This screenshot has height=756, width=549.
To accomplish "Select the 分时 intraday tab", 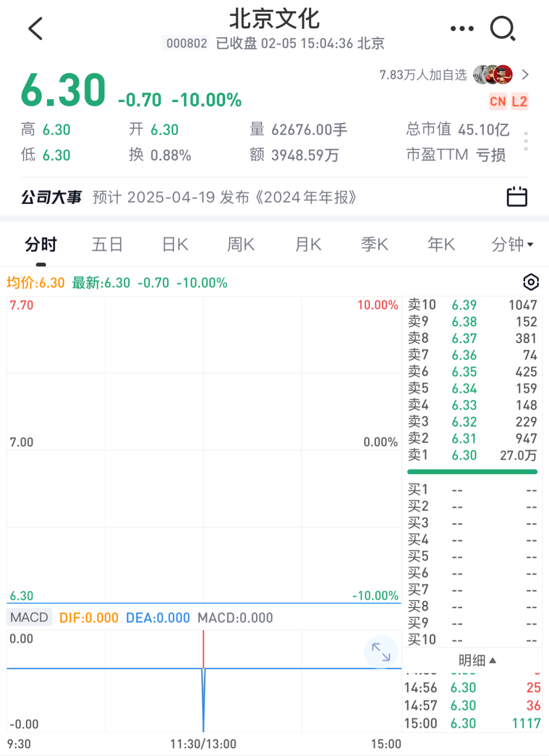I will pos(41,245).
